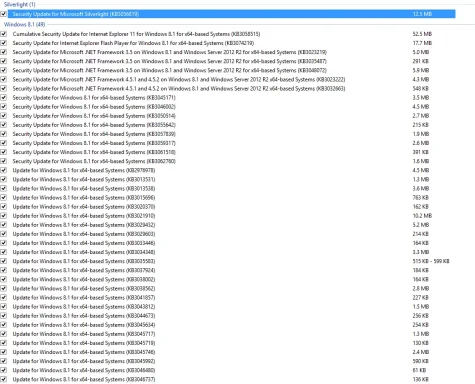Screen dimensions: 475x384
Task: Toggle checkbox for Internet Explorer 11 cumulative update
Action: pyautogui.click(x=4, y=34)
